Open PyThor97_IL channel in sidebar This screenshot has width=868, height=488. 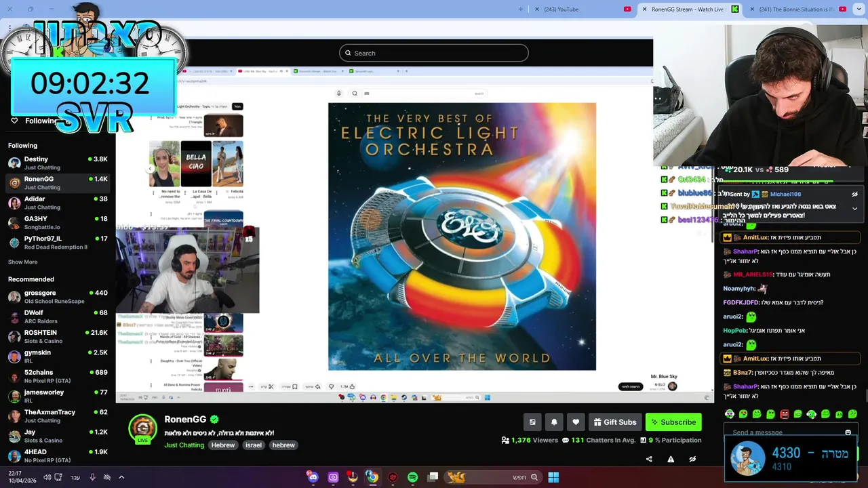tap(58, 243)
